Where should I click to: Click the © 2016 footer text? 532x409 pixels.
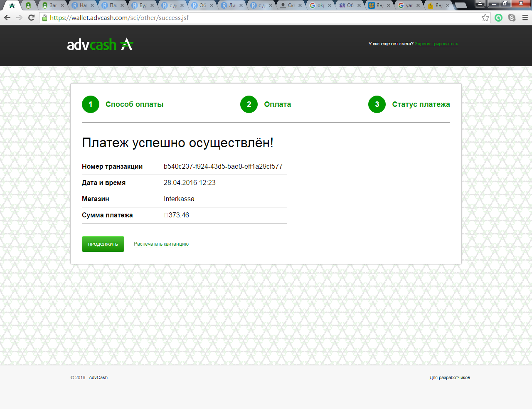tap(78, 377)
